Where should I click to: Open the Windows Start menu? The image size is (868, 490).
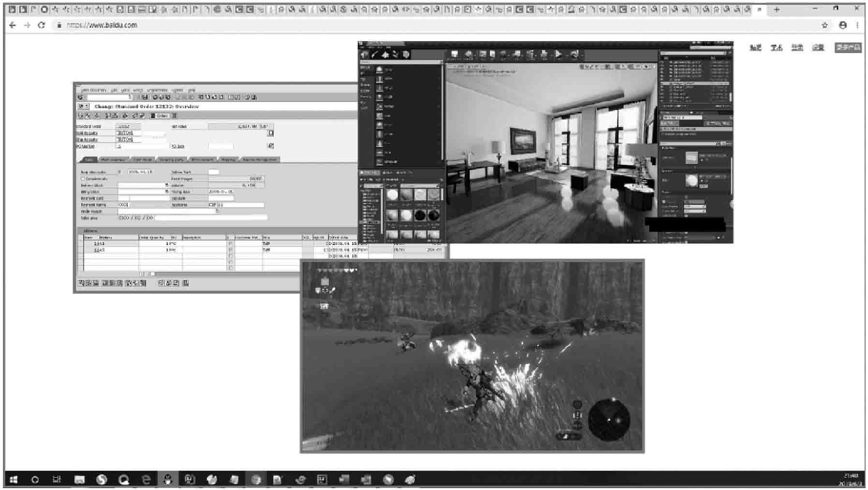[14, 479]
